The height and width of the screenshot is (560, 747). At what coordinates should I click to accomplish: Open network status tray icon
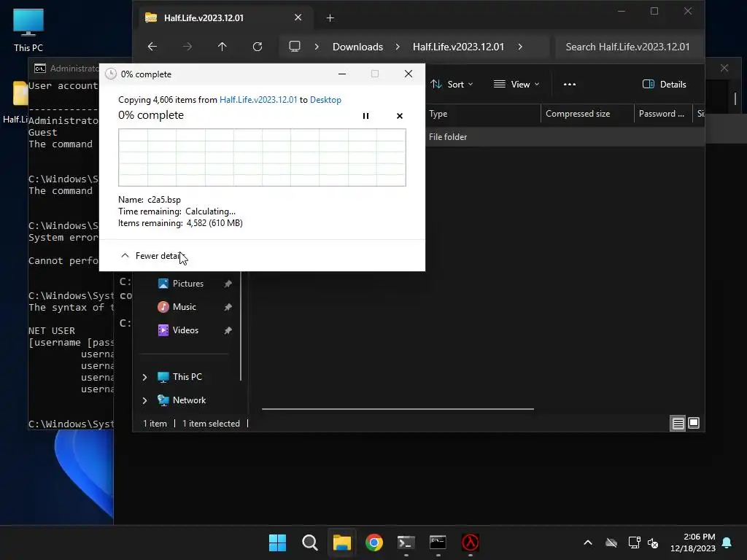[634, 542]
